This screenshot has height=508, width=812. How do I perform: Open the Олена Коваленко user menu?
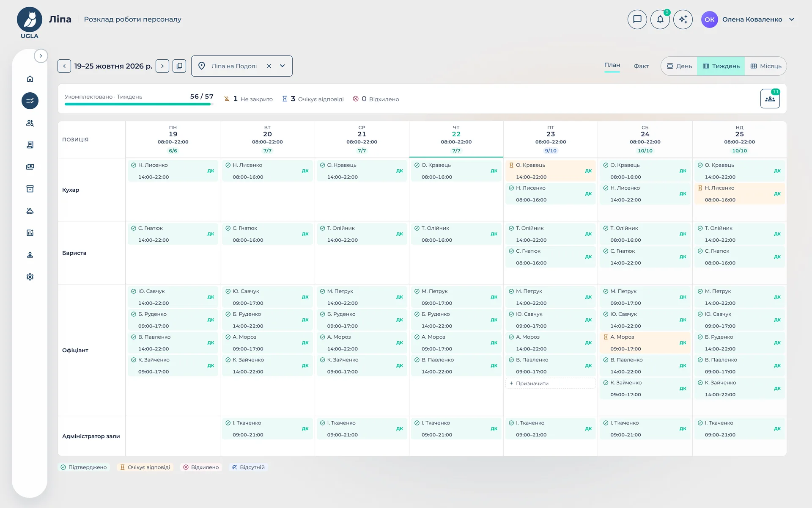point(748,19)
